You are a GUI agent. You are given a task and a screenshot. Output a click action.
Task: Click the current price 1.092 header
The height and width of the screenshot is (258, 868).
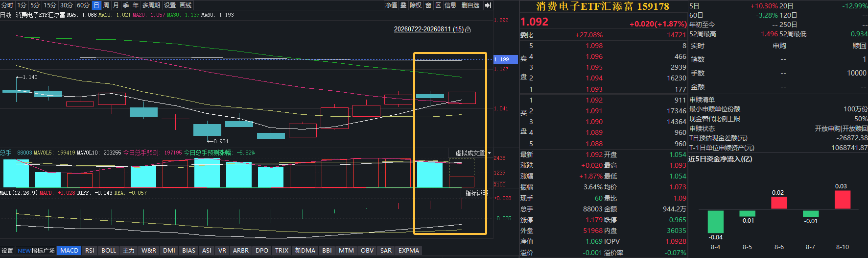[x=534, y=22]
